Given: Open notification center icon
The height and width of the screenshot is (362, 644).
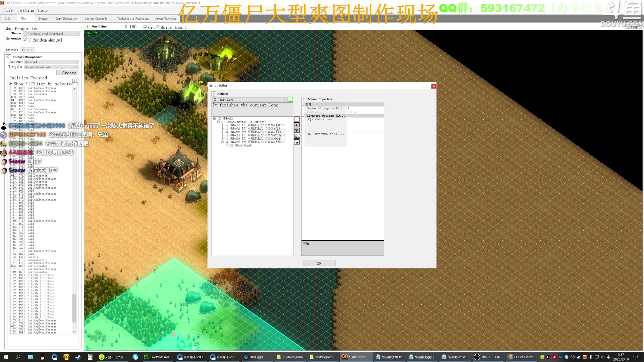Looking at the screenshot, I should pyautogui.click(x=636, y=357).
